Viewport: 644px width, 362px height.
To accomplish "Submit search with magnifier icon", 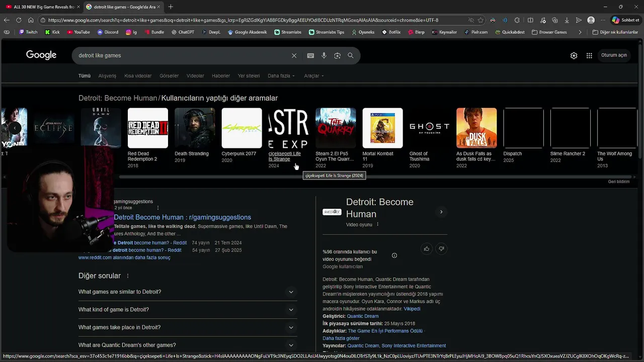I will (x=351, y=55).
